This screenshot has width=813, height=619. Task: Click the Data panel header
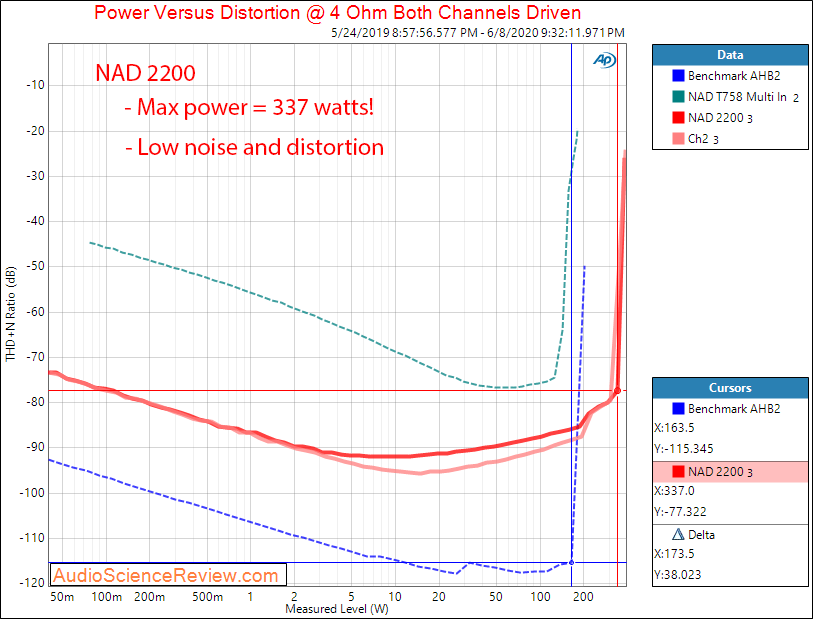pyautogui.click(x=730, y=55)
